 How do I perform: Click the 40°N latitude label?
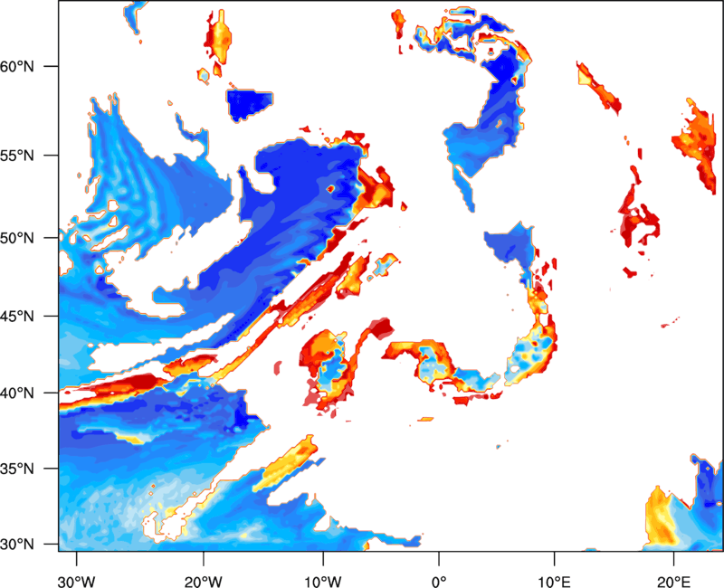coord(17,393)
